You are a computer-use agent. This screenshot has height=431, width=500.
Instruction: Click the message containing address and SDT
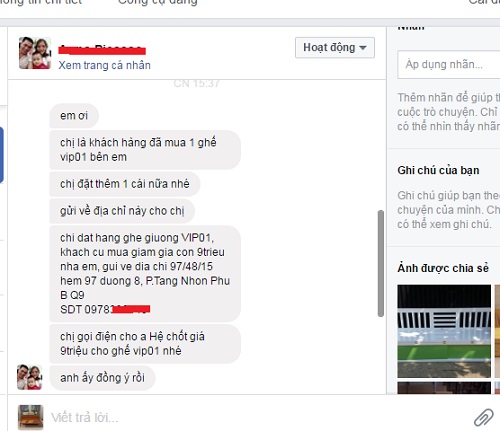(x=145, y=274)
